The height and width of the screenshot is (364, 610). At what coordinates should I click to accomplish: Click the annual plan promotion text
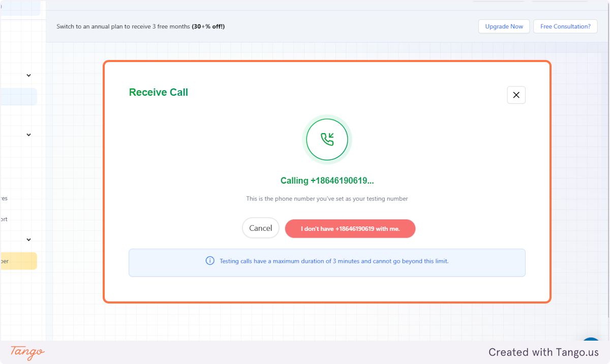[141, 26]
